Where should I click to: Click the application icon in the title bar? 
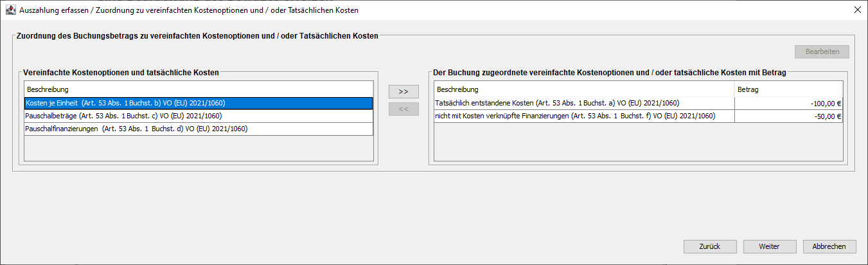pos(10,10)
